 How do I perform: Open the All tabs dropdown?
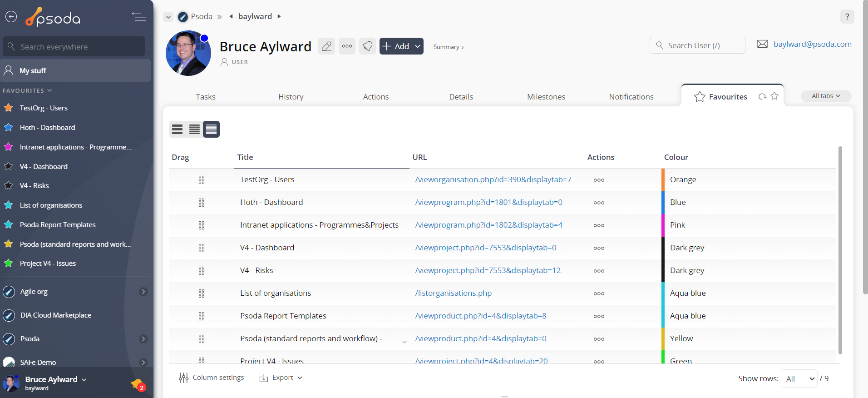[x=826, y=96]
